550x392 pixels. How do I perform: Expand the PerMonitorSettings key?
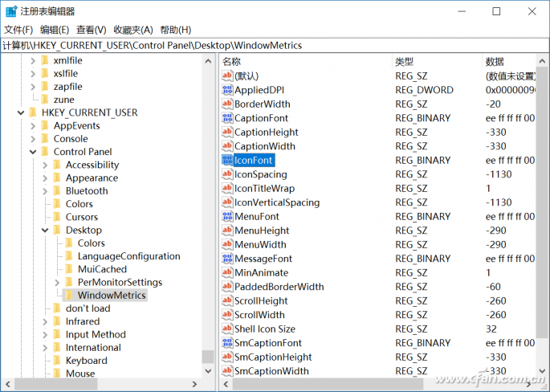pyautogui.click(x=57, y=283)
